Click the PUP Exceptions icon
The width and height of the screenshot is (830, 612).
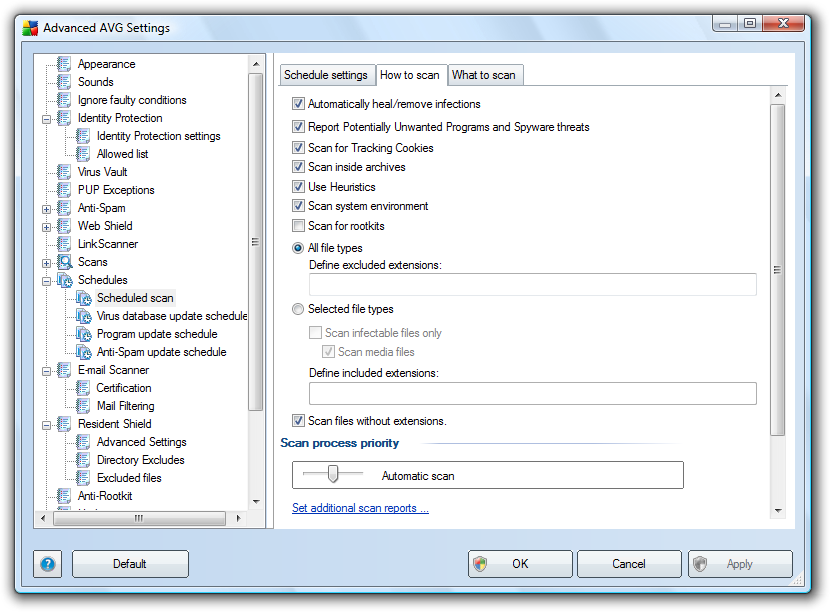(64, 190)
